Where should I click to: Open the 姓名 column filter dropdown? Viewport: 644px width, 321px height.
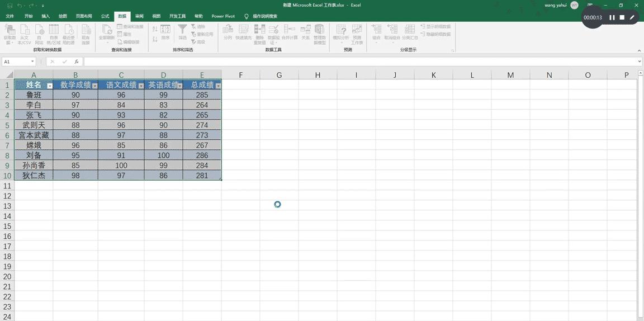click(x=50, y=86)
